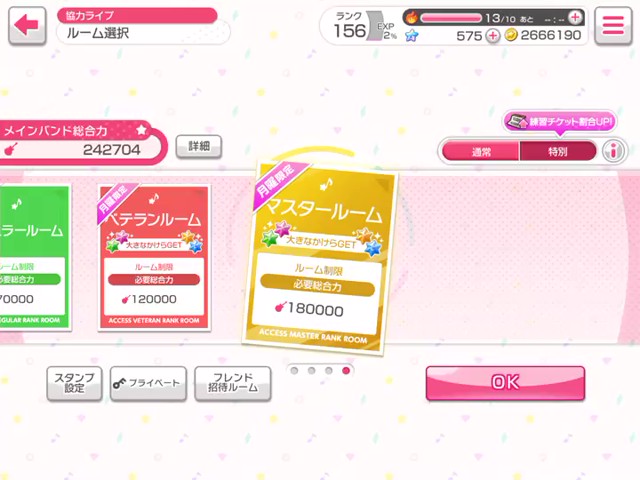Open フレンド招待ルーム friend invite room

pyautogui.click(x=233, y=383)
